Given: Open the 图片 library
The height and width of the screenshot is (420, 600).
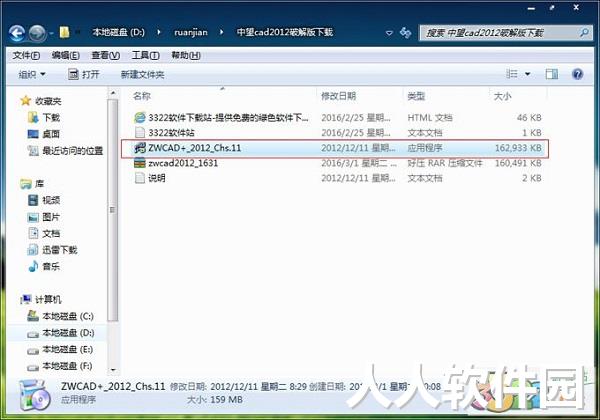Looking at the screenshot, I should [44, 217].
